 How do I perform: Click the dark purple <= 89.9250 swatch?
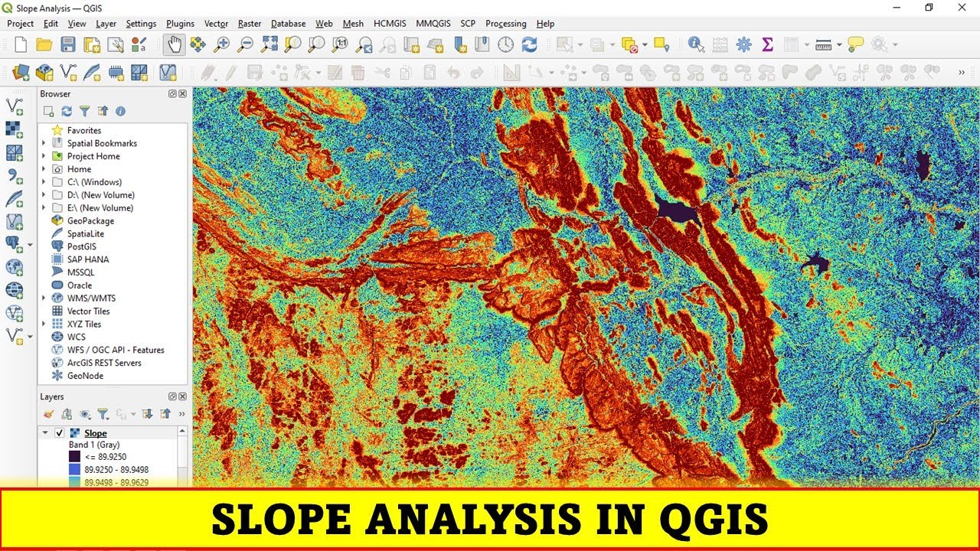[x=74, y=457]
